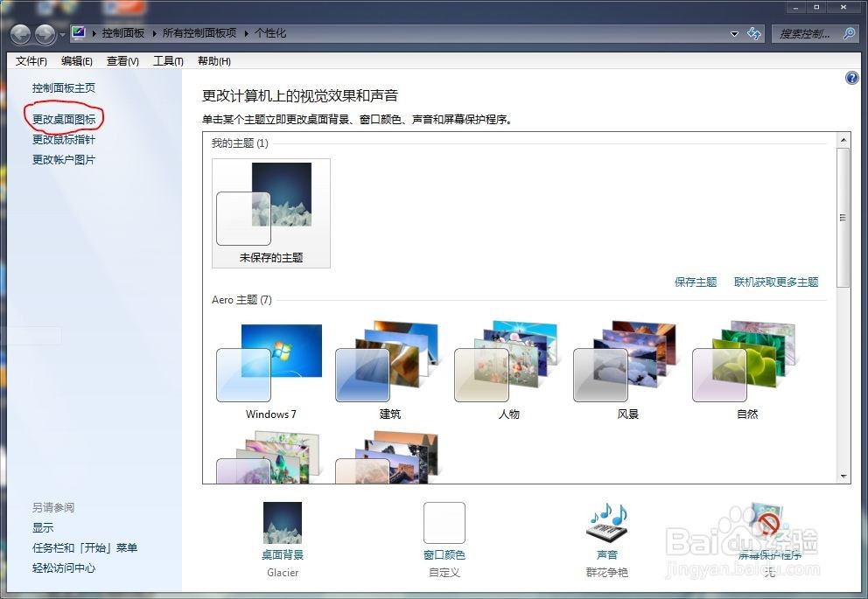The width and height of the screenshot is (868, 599).
Task: Open the 查看 (View) menu
Action: tap(122, 60)
